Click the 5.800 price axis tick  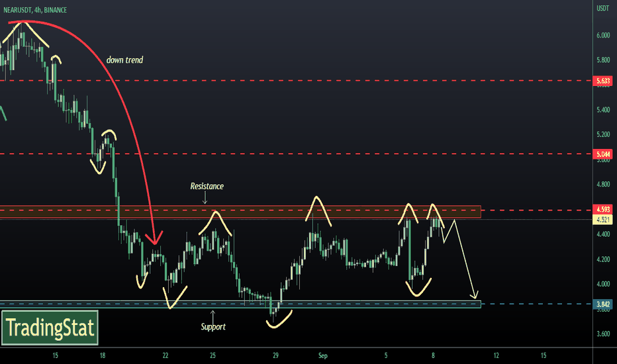603,60
